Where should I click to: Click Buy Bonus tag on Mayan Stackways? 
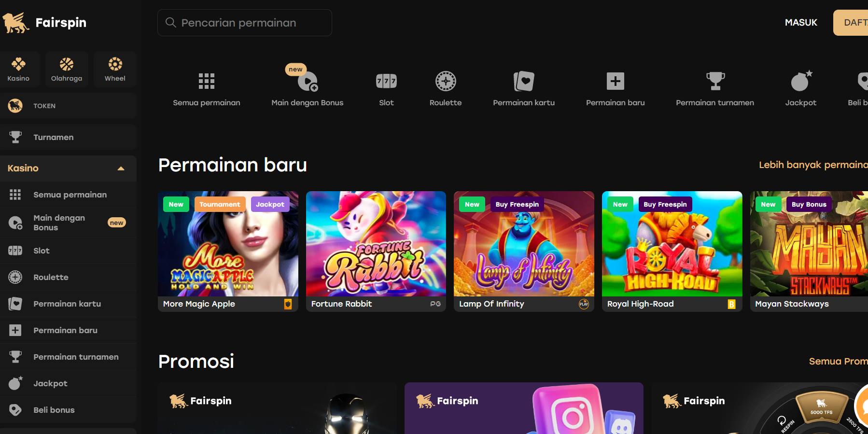809,204
